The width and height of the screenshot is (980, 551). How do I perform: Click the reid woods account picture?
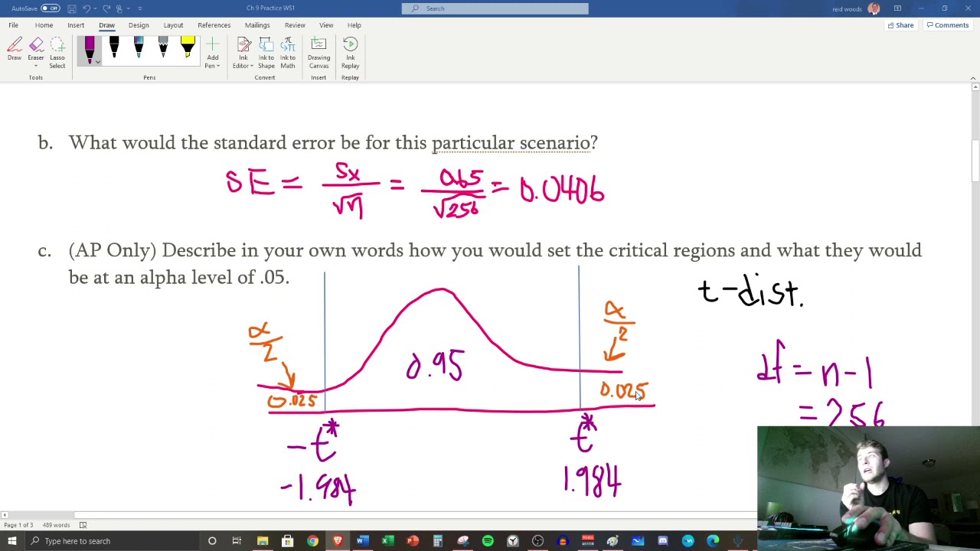[874, 8]
